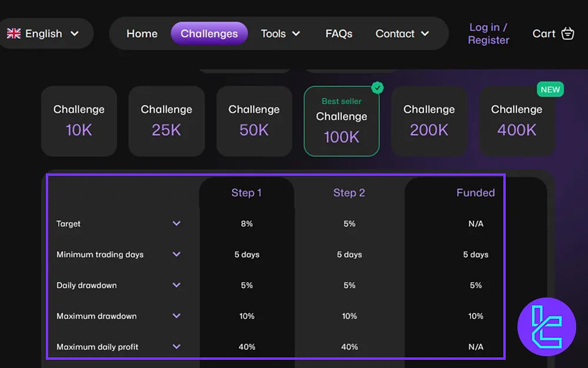Viewport: 588px width, 368px height.
Task: Click the shopping cart basket icon
Action: tap(567, 34)
